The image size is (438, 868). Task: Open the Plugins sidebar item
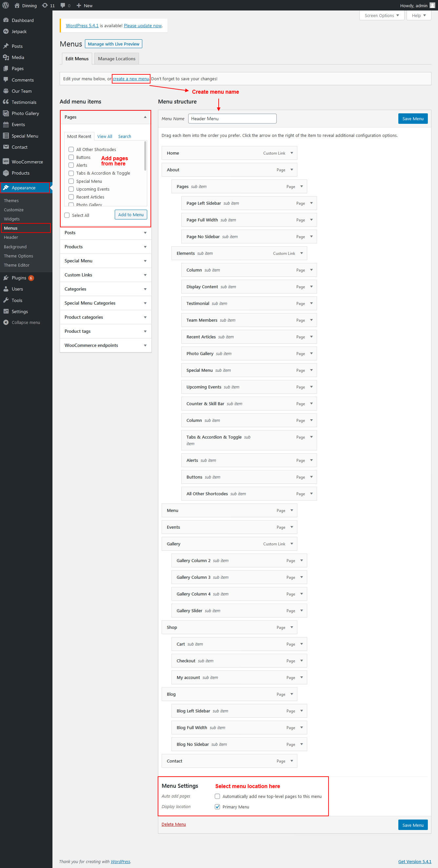click(19, 278)
